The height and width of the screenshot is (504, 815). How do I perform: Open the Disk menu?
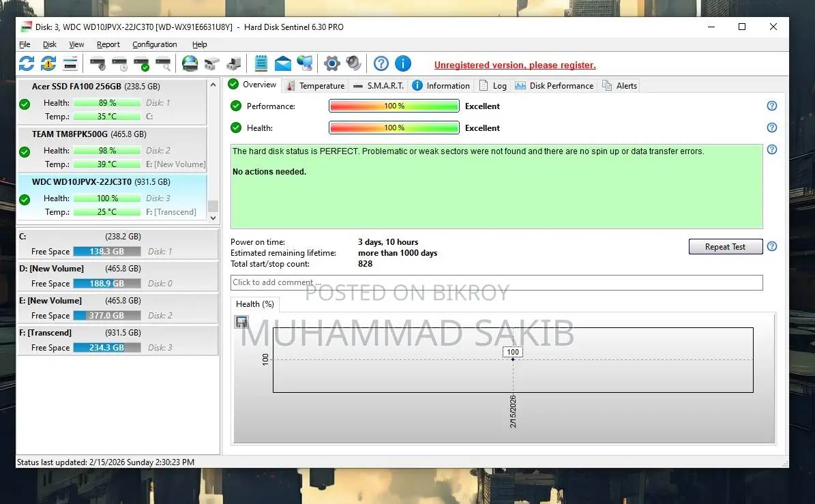(49, 45)
